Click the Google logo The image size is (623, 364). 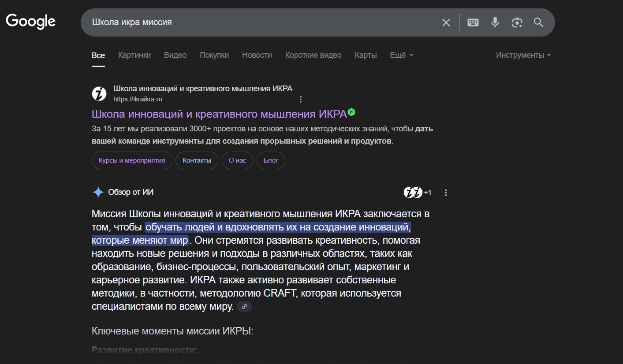click(30, 22)
